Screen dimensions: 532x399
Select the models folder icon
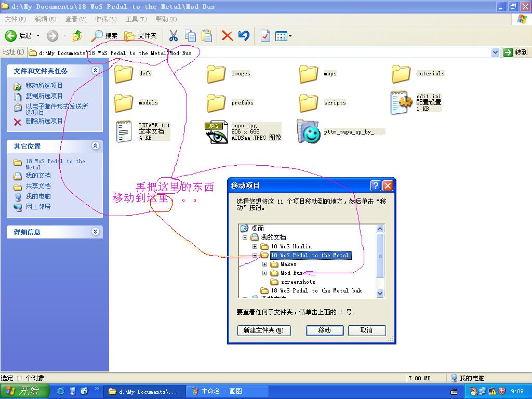(x=124, y=103)
